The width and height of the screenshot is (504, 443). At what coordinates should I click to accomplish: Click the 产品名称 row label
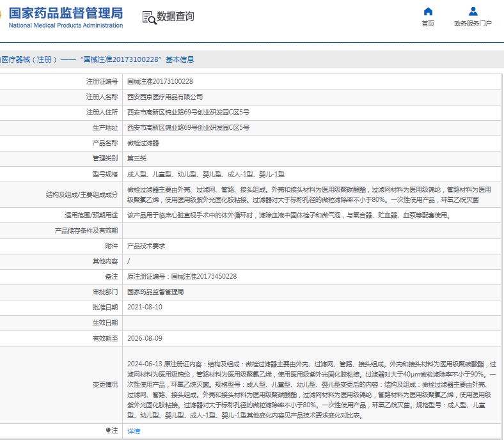(105, 143)
